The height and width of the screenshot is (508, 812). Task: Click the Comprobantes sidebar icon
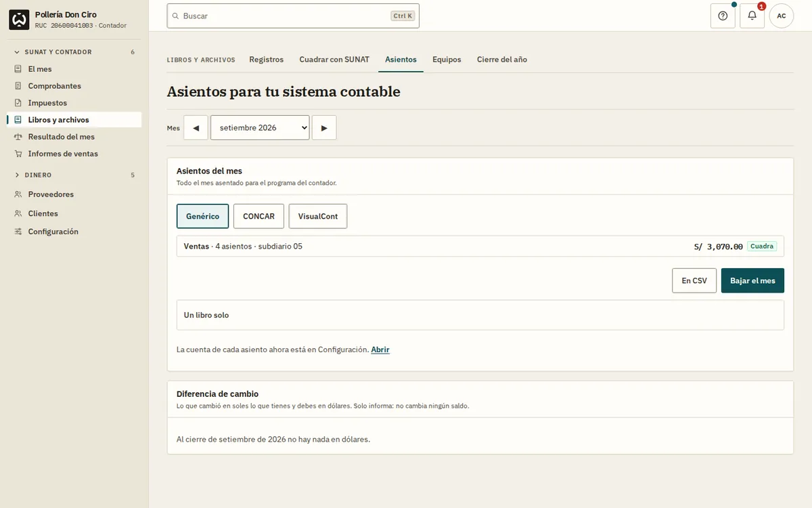pos(18,86)
